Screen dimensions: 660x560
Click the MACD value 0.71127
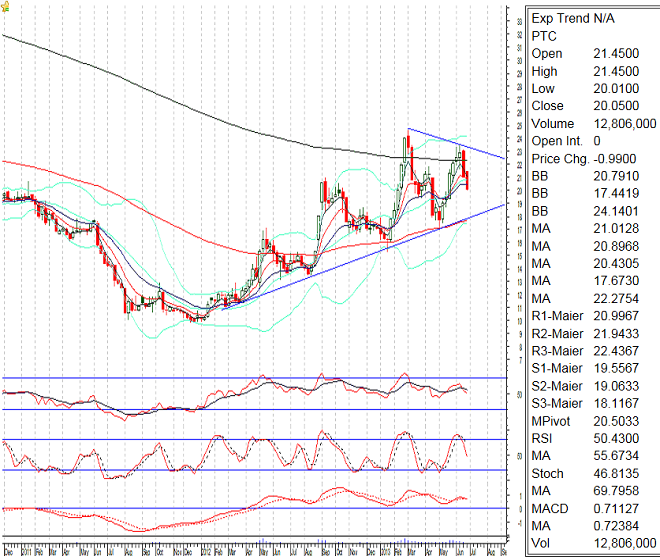(617, 508)
